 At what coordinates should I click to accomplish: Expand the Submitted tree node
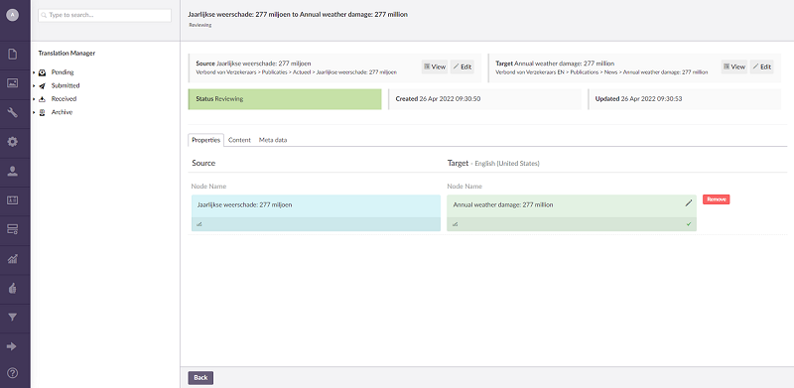[x=34, y=86]
